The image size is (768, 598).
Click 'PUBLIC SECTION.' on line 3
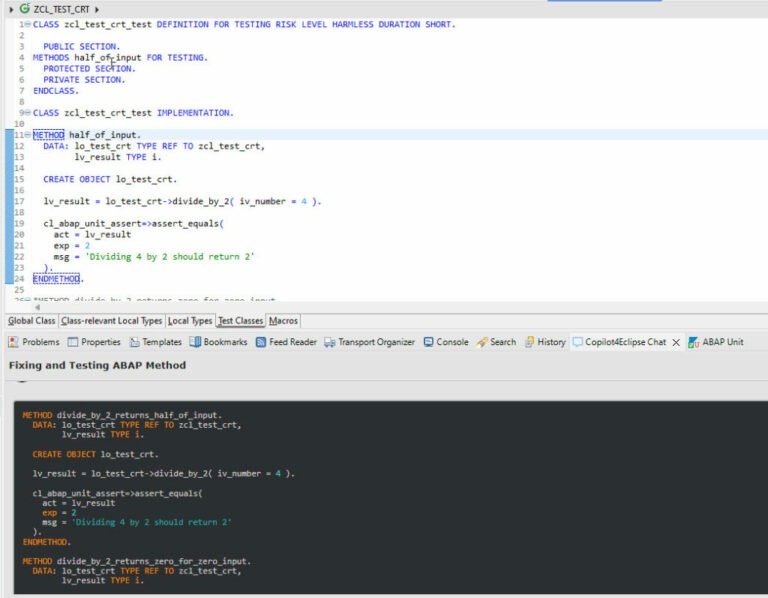(81, 47)
